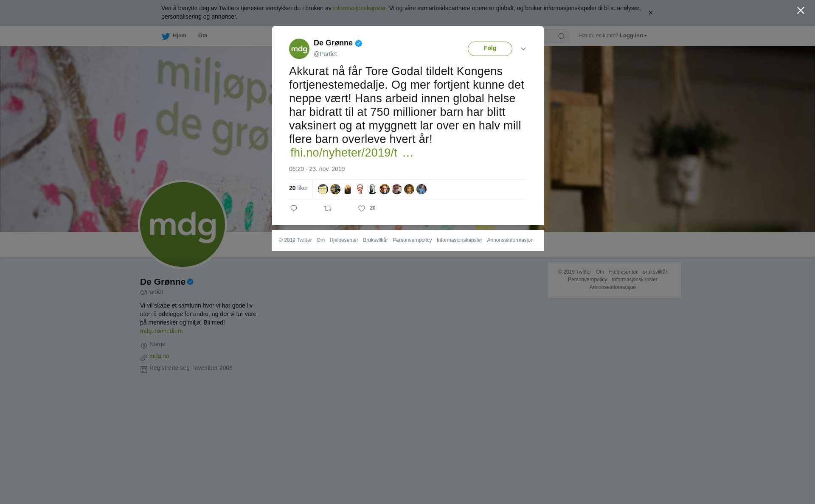
Task: Open informasjonskapsler link in cookie banner
Action: click(x=359, y=8)
